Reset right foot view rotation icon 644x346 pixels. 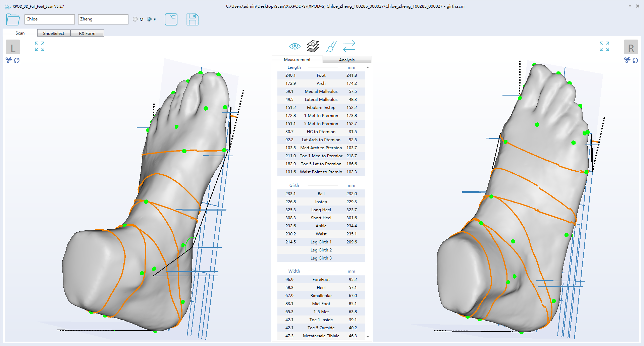(635, 60)
